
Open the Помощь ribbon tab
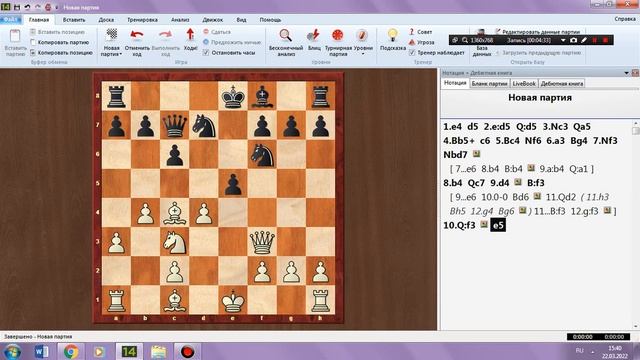(x=270, y=20)
